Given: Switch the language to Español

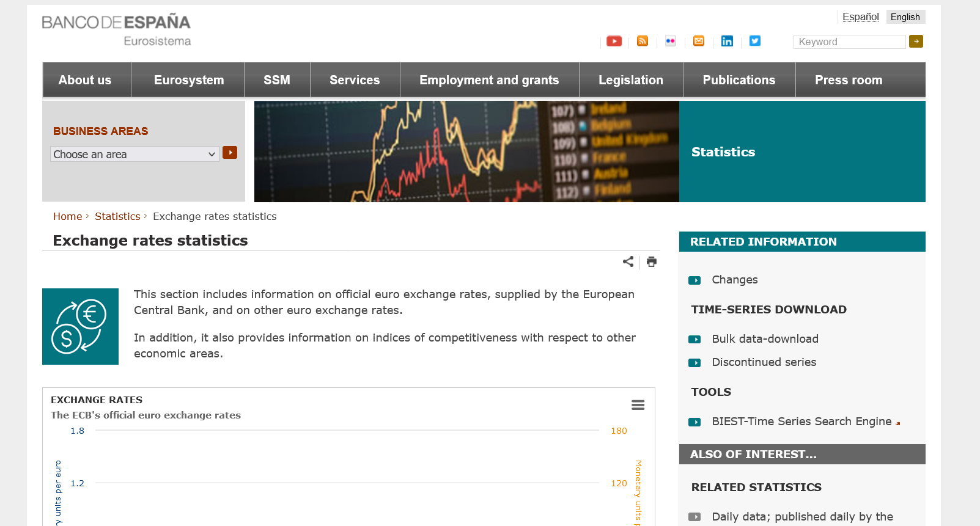Looking at the screenshot, I should (860, 17).
